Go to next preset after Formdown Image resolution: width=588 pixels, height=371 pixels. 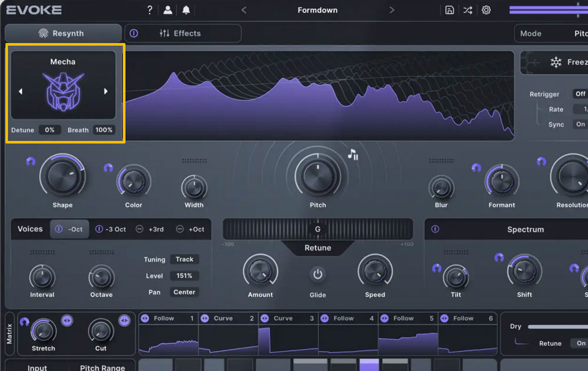click(x=392, y=10)
